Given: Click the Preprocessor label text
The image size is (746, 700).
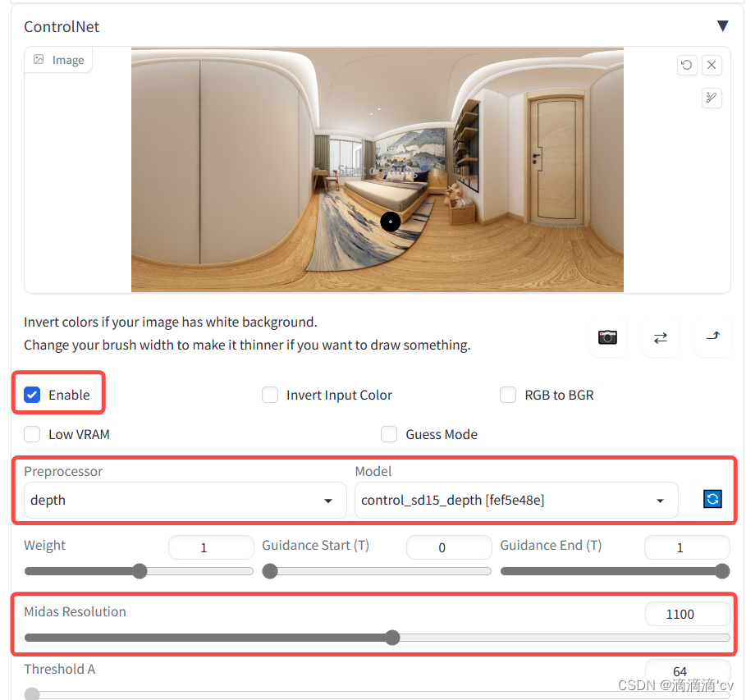Looking at the screenshot, I should [x=63, y=471].
